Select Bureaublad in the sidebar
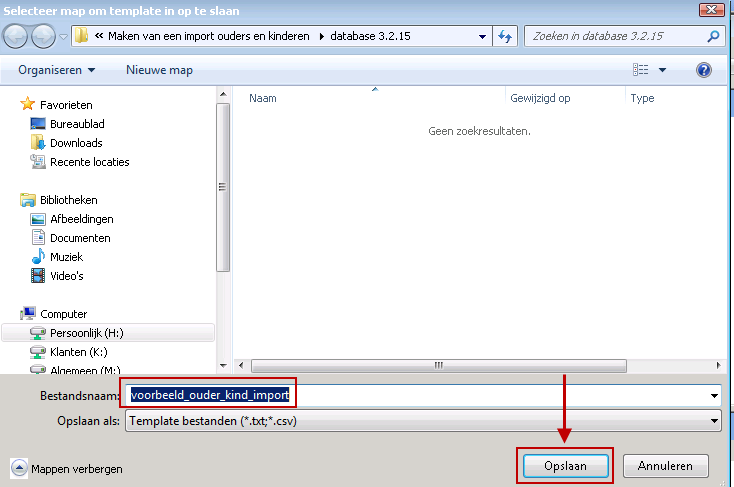734x487 pixels. [77, 124]
